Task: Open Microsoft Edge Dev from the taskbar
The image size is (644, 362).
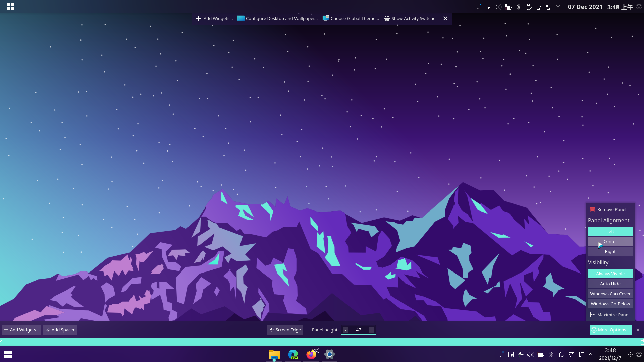Action: 293,354
